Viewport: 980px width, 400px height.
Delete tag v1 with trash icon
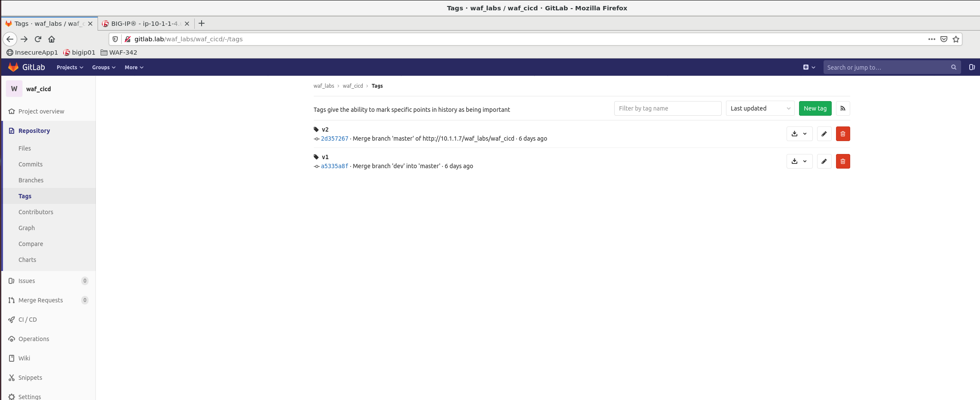click(842, 161)
